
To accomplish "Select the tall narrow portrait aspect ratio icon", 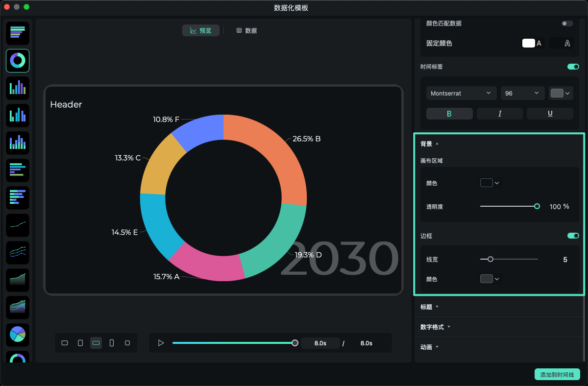I will click(112, 343).
